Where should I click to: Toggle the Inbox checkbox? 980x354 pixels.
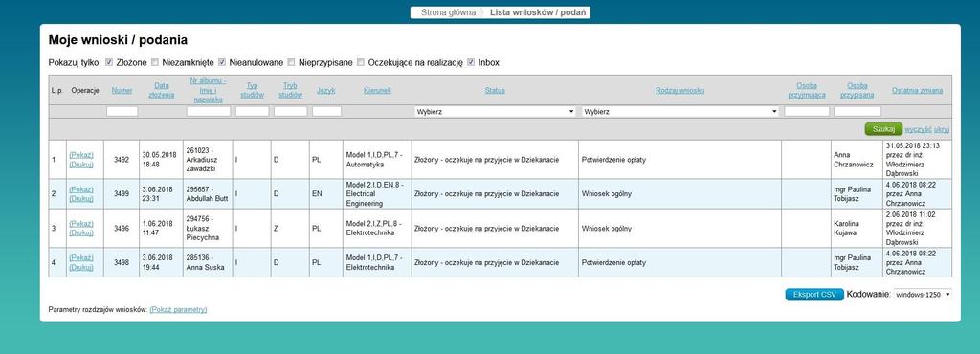pos(471,62)
